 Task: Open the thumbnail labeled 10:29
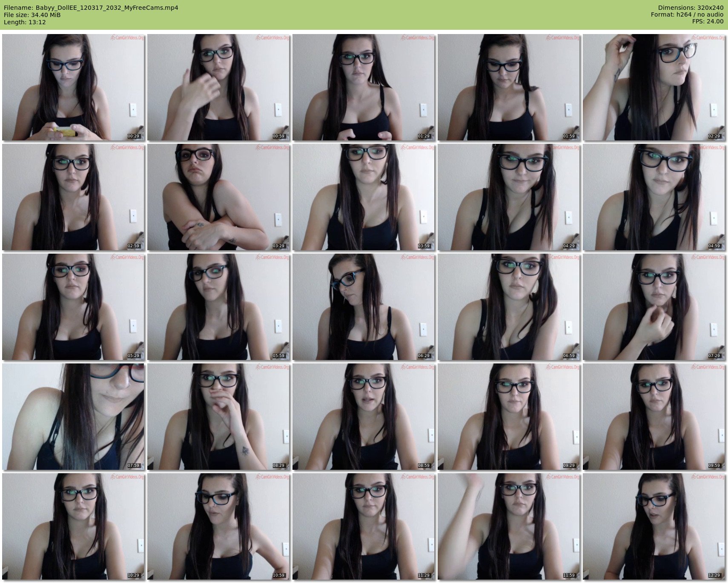(x=73, y=526)
